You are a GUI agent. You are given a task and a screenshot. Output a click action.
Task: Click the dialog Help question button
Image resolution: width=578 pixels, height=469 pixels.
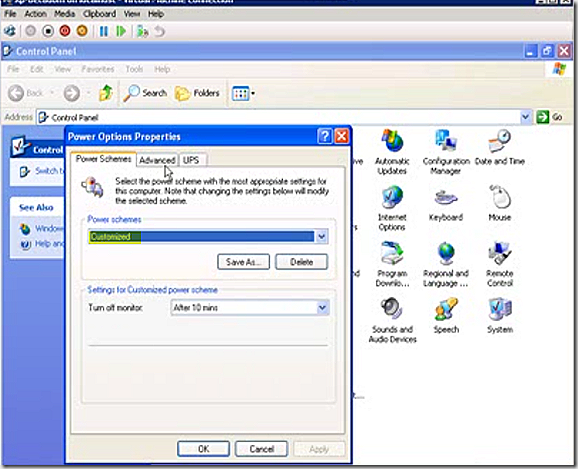coord(324,136)
